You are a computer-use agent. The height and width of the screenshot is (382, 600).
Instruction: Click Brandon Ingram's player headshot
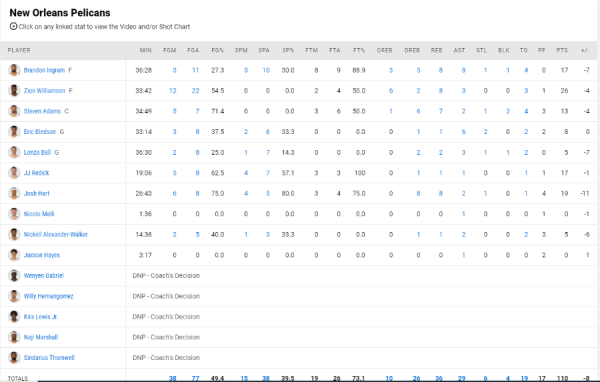point(14,70)
